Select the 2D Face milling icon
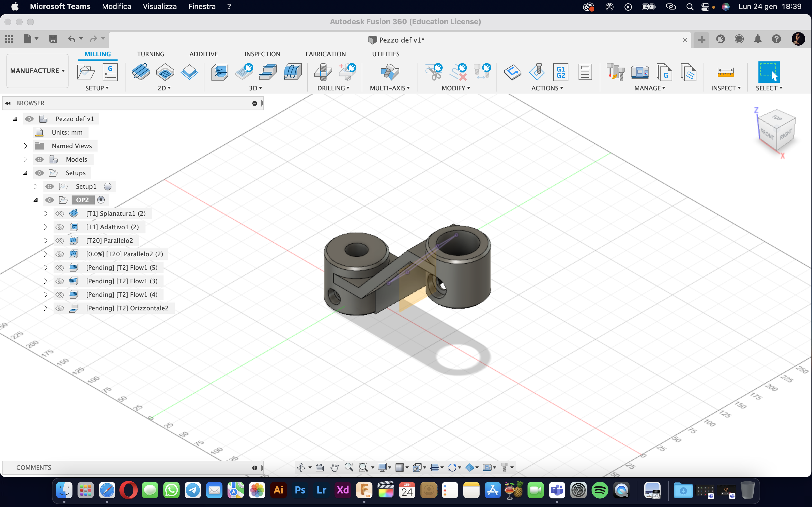 (141, 72)
